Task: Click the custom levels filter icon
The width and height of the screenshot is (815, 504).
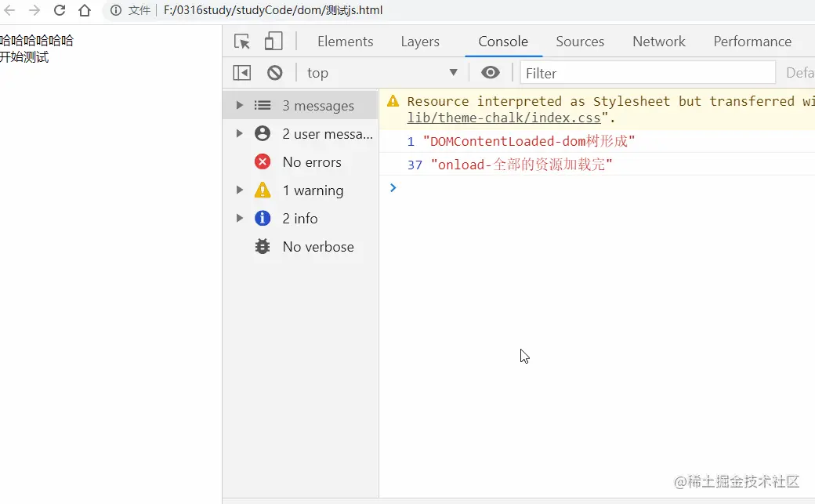Action: point(242,72)
